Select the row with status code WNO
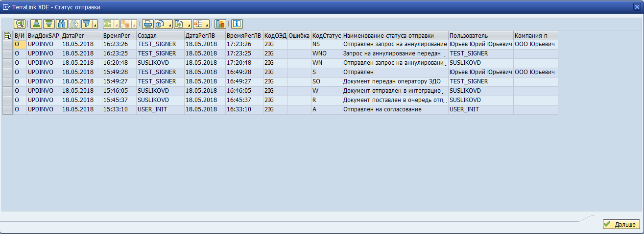The image size is (644, 234). click(7, 53)
